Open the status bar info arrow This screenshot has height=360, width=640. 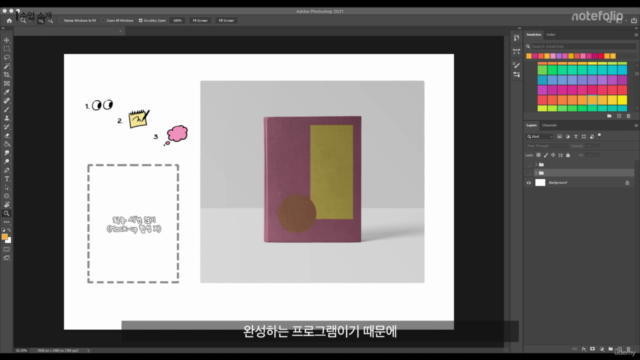88,350
